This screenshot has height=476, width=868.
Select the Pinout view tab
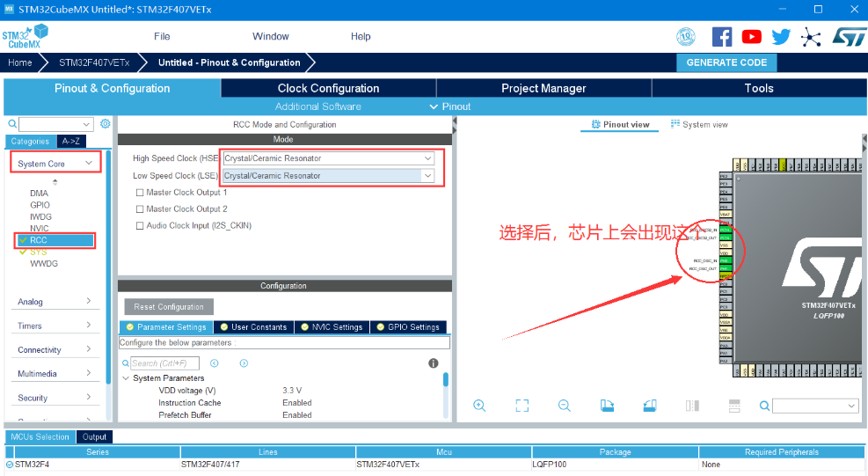point(620,125)
